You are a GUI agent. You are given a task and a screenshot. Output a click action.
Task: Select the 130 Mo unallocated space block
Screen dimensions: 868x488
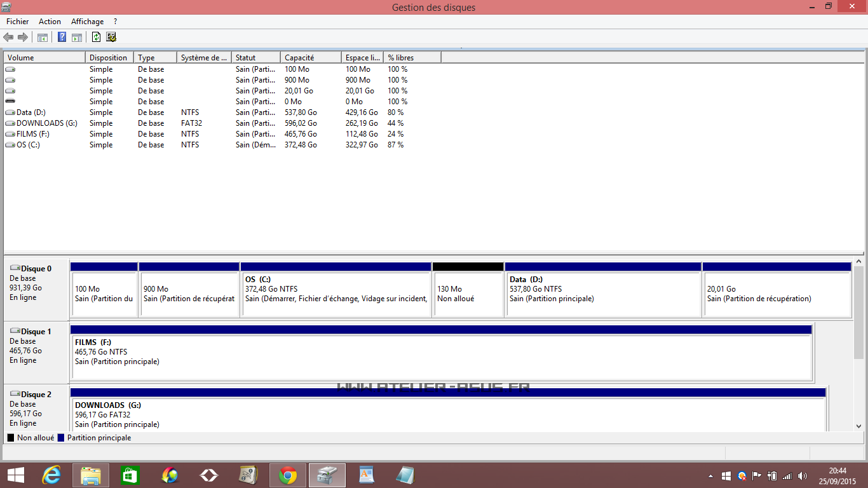(x=468, y=294)
